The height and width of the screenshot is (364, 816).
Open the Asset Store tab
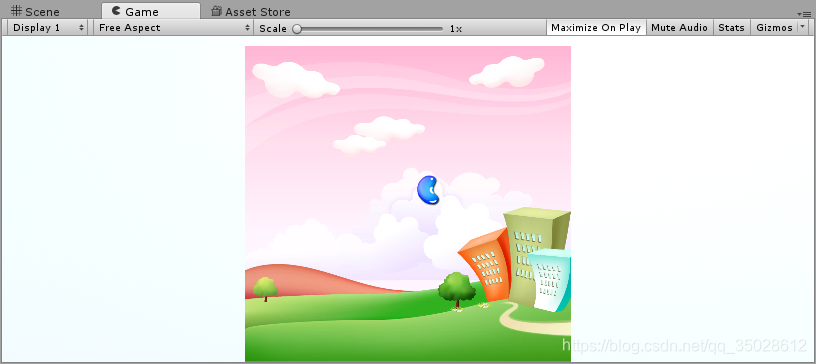pos(251,11)
